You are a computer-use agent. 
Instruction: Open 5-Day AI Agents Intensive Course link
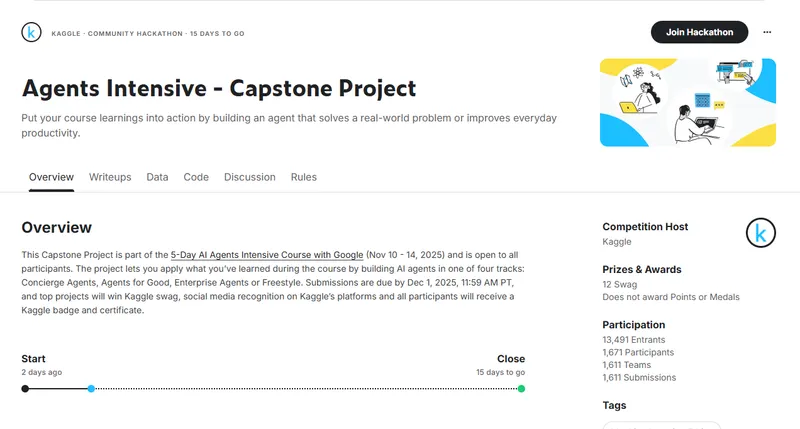tap(267, 256)
